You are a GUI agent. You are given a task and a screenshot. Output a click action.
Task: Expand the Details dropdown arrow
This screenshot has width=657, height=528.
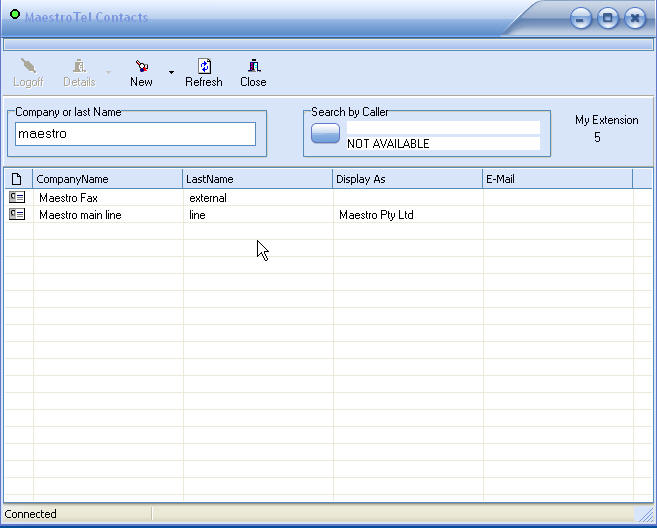pos(108,73)
